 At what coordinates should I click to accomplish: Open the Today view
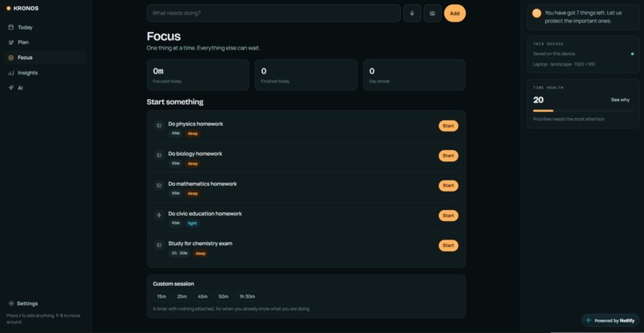(x=46, y=27)
